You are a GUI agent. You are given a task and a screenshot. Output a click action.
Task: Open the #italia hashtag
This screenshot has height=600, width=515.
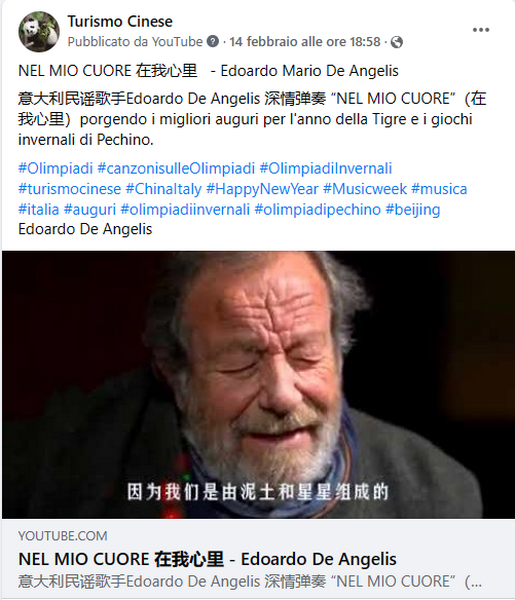pyautogui.click(x=39, y=209)
